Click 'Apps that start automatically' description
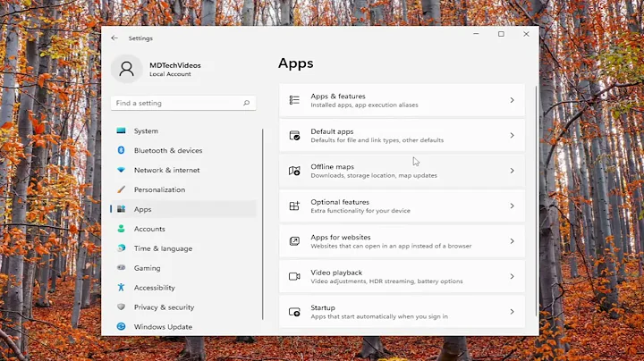Image resolution: width=644 pixels, height=361 pixels. click(x=379, y=316)
